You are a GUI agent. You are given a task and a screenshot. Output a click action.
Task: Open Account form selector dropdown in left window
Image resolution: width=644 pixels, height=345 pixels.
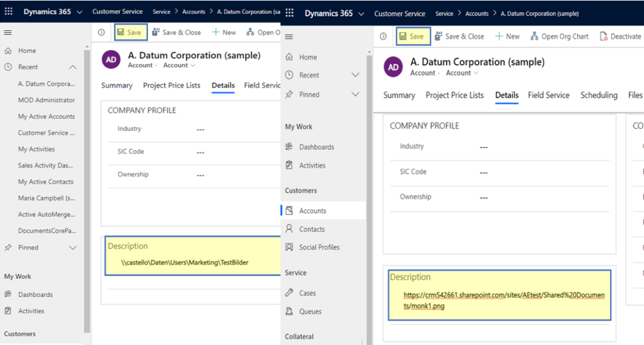point(179,65)
